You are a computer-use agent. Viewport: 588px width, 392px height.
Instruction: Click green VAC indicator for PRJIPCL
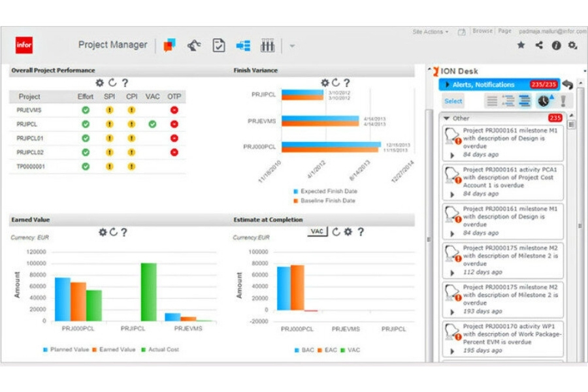[x=152, y=123]
